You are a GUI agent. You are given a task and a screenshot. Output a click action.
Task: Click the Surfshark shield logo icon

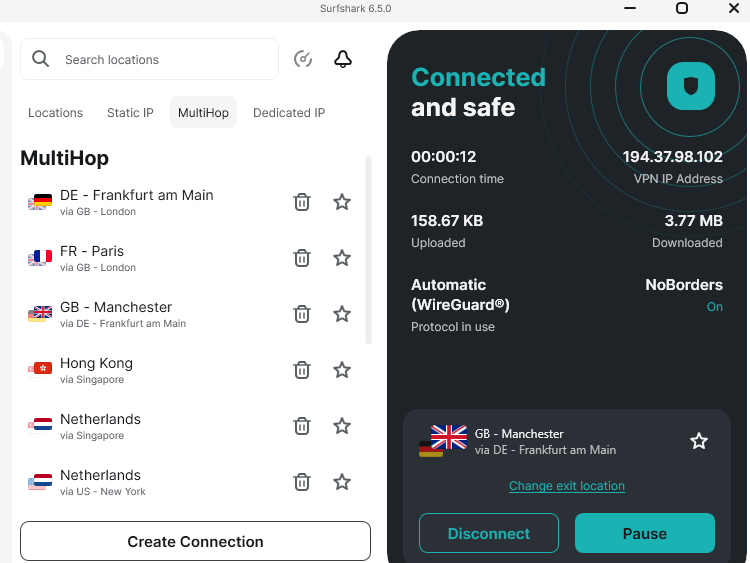pyautogui.click(x=691, y=86)
